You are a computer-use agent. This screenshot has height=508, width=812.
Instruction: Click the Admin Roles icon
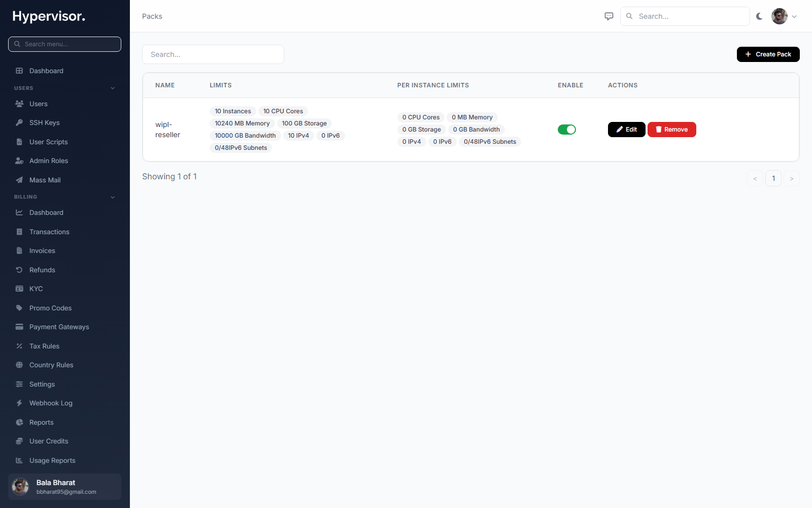[x=19, y=161]
